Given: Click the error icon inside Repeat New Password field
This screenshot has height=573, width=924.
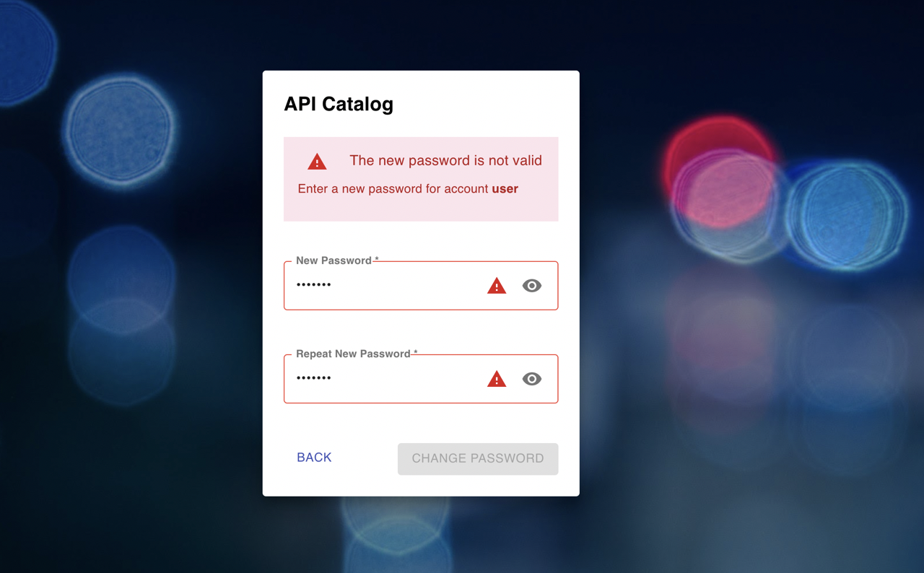Looking at the screenshot, I should click(x=497, y=378).
